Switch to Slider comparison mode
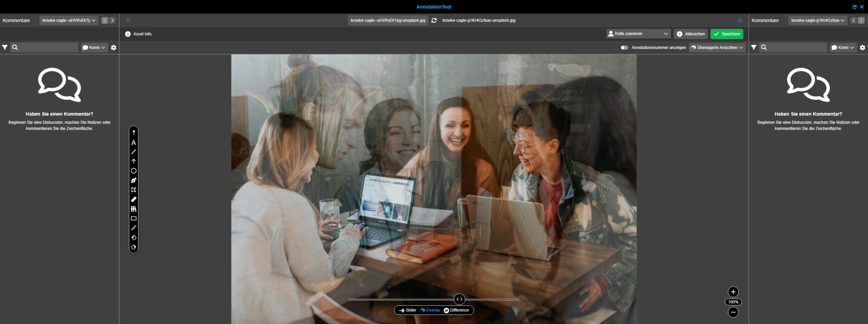Screen dimensions: 868x324 pos(408,310)
